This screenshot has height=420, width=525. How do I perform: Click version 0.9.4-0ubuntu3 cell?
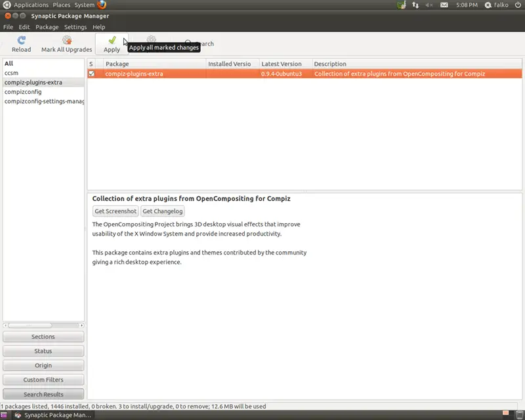pos(282,73)
